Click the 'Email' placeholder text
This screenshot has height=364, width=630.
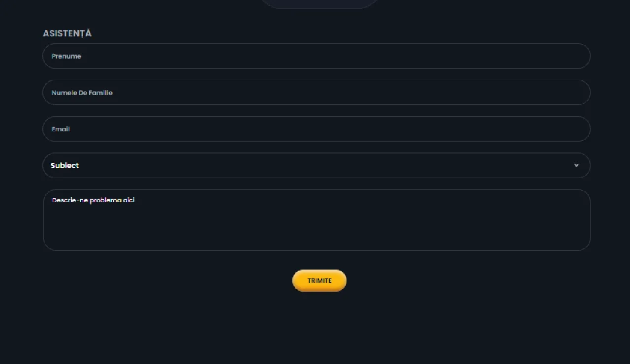pos(61,129)
